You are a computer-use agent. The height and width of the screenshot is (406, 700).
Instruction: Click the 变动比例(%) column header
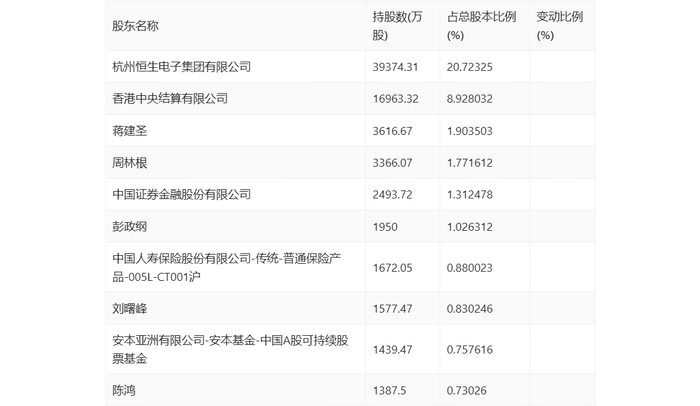[559, 26]
